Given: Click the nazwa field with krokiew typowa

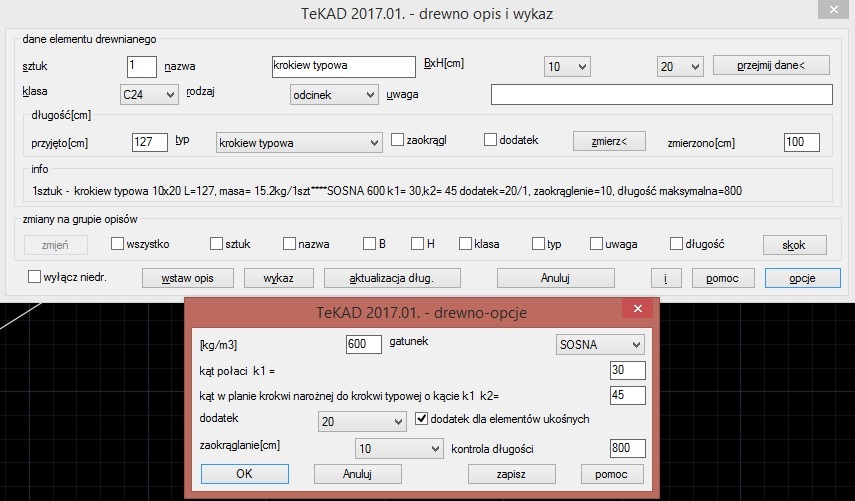Looking at the screenshot, I should point(344,67).
